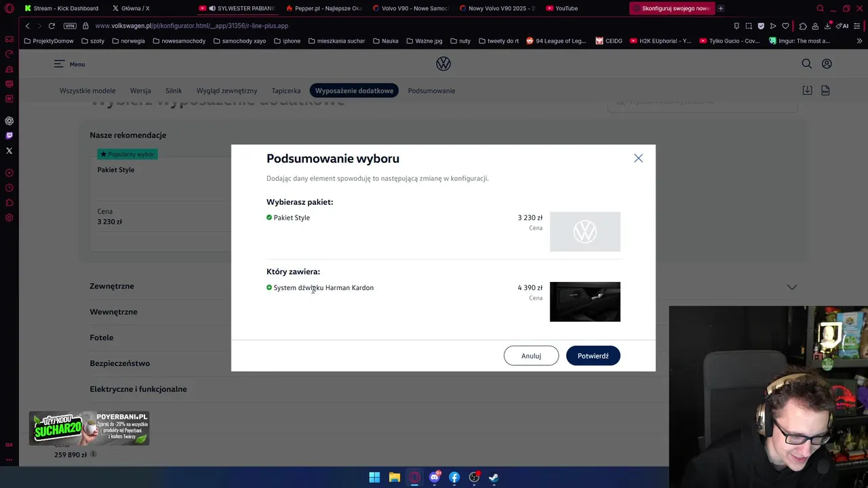Expand bookmarks bar overflow chevron
868x488 pixels.
tap(859, 41)
